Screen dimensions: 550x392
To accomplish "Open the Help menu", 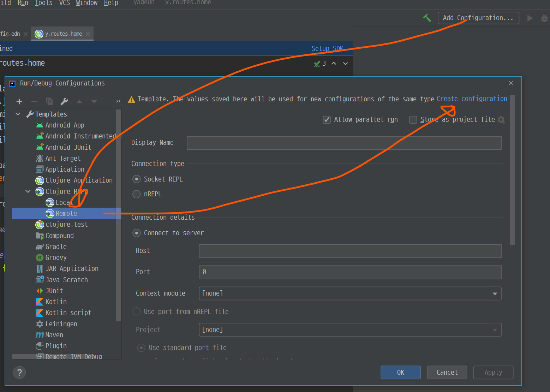I will pyautogui.click(x=111, y=3).
